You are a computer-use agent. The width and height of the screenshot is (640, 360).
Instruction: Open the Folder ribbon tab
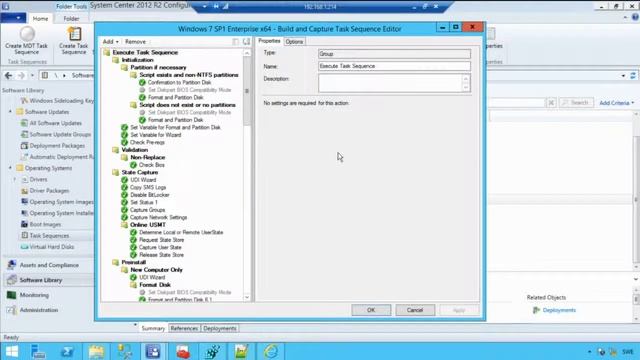[x=71, y=19]
